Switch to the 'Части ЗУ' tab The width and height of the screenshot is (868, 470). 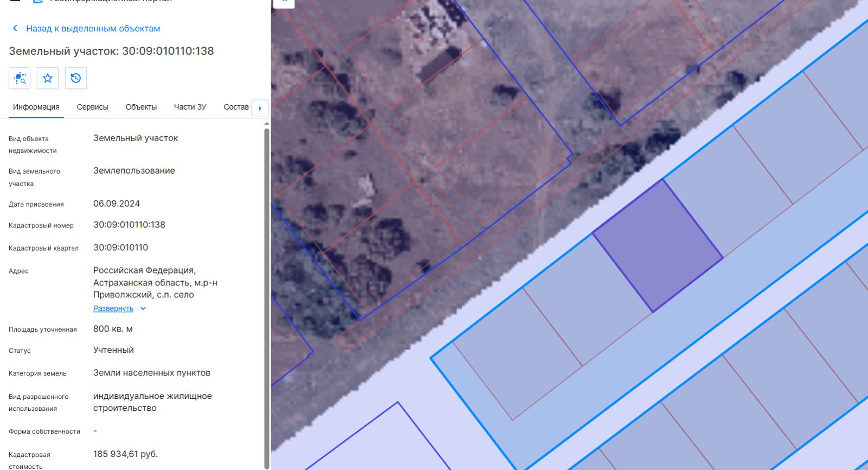(190, 107)
